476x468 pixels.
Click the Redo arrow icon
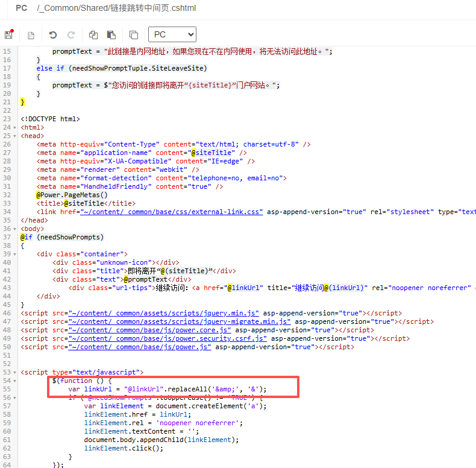coord(71,35)
